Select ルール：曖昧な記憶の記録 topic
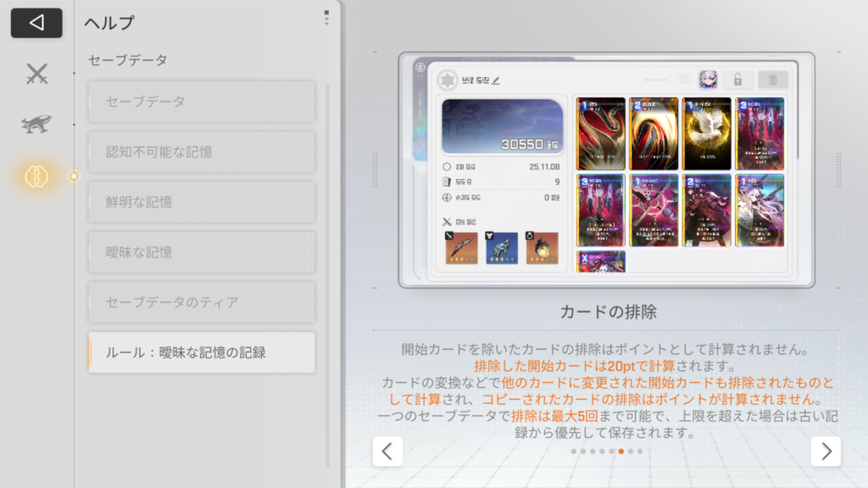 [202, 352]
